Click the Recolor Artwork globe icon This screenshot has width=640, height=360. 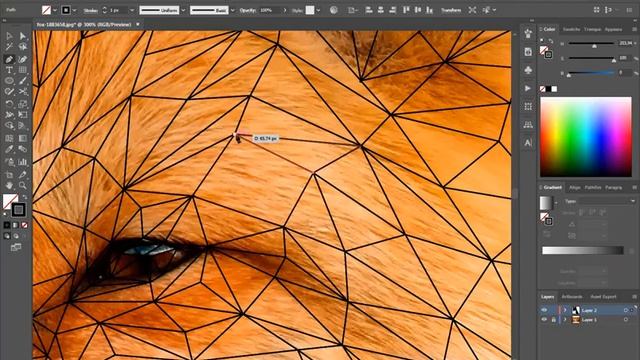334,10
